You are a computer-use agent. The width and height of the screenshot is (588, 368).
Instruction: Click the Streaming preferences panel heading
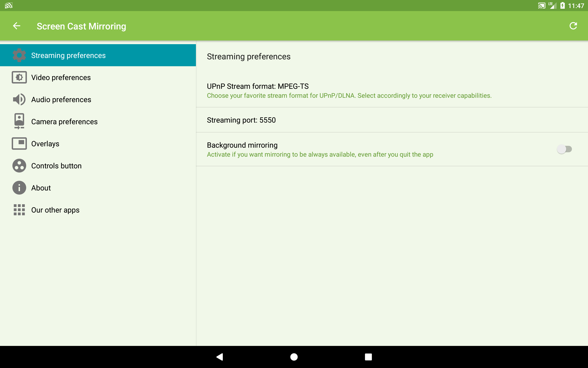249,57
